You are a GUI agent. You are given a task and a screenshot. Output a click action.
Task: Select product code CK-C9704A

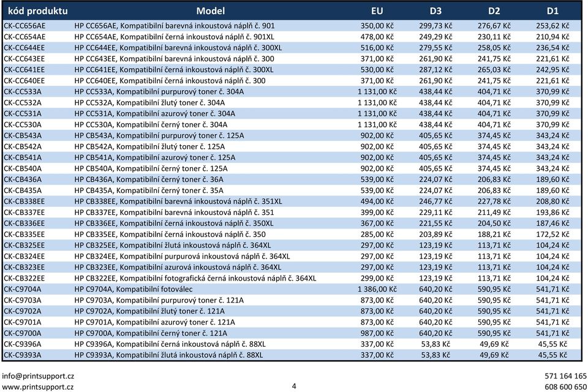[x=23, y=289]
